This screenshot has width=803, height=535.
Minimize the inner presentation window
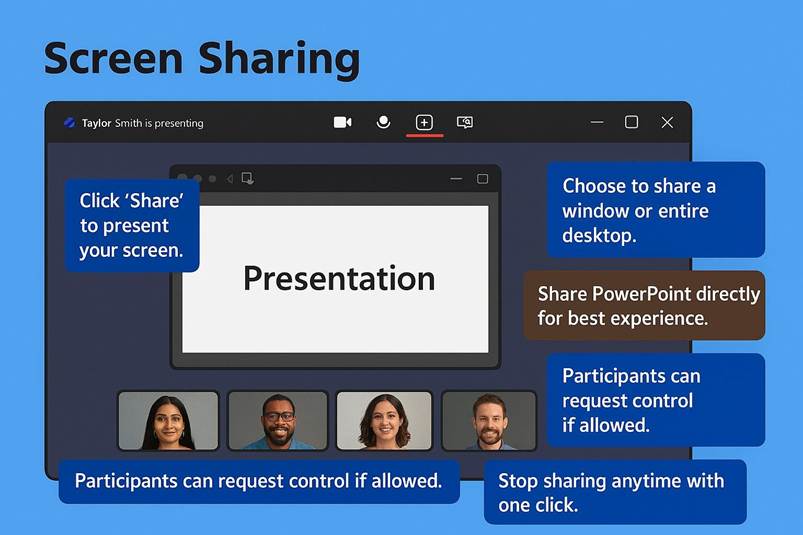coord(456,179)
